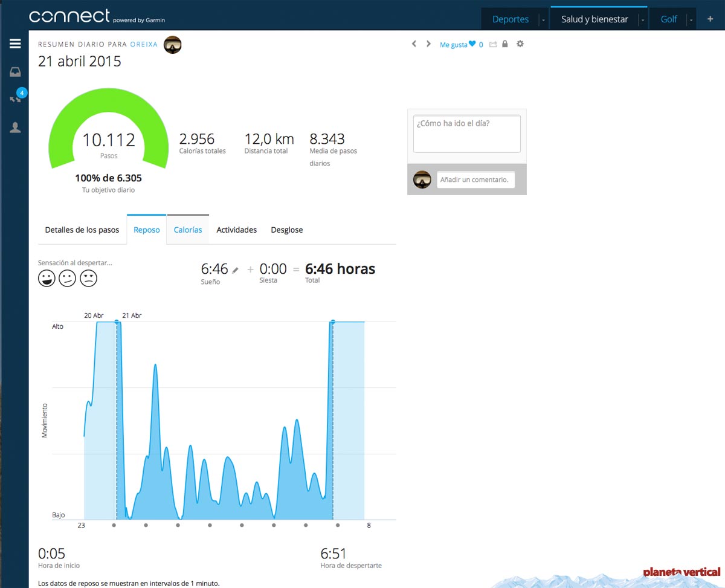Expand the Deportes dropdown arrow

pyautogui.click(x=543, y=20)
